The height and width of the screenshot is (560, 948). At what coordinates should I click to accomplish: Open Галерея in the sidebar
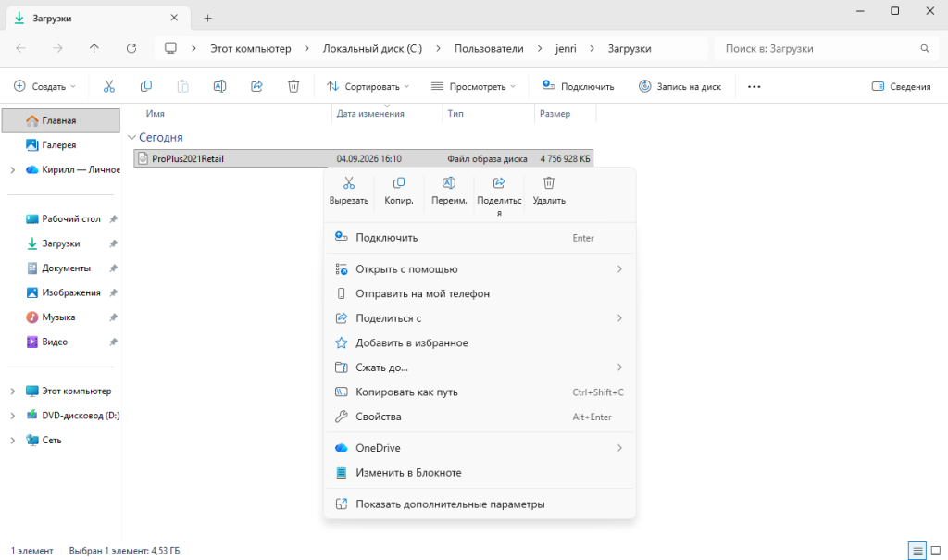[61, 145]
